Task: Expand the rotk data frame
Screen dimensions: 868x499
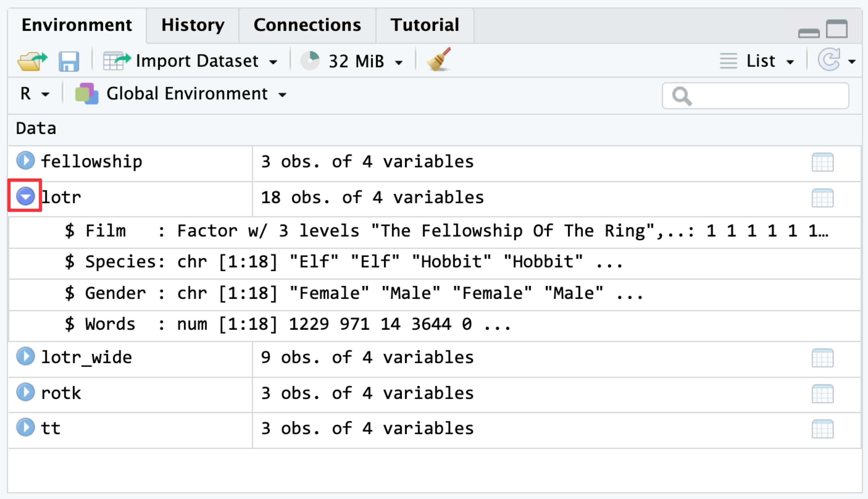Action: [25, 392]
